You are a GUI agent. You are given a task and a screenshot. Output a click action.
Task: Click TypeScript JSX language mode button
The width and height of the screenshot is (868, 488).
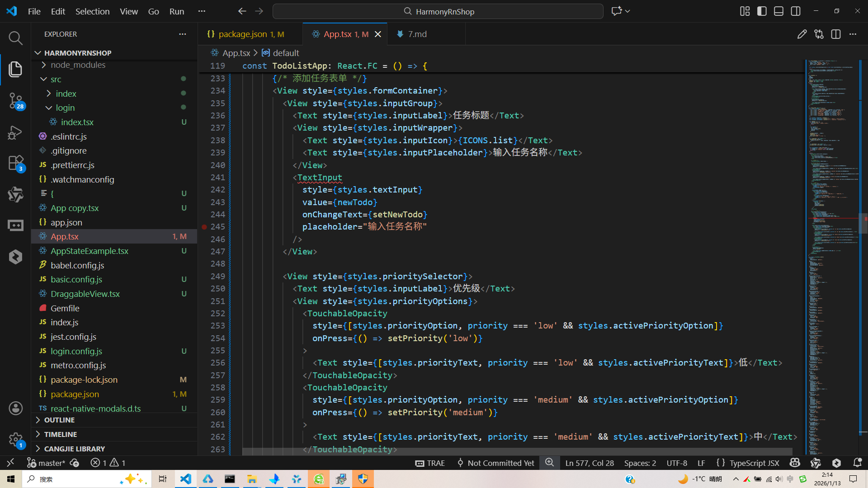tap(754, 463)
